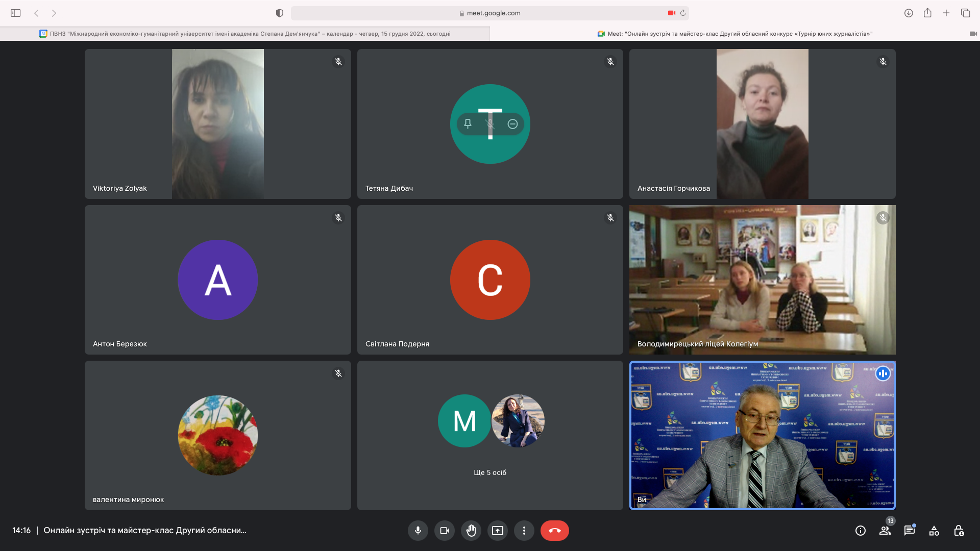Open Safari privacy report shield icon
The width and height of the screenshot is (980, 551).
279,13
